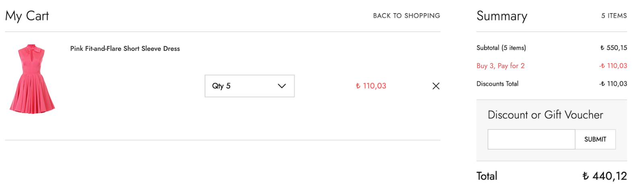Click the black Discounts Total amount

coord(613,84)
